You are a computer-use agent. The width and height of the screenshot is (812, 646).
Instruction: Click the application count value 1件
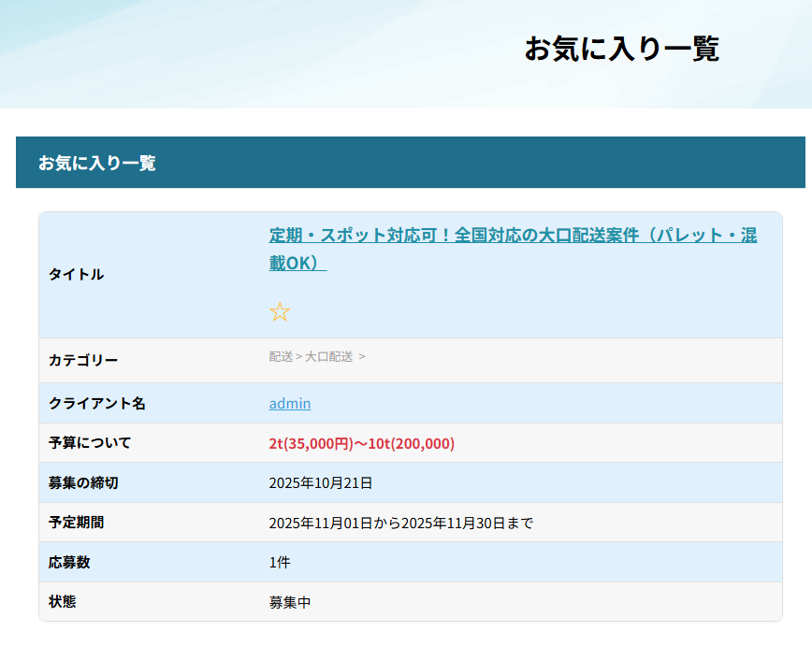[282, 563]
